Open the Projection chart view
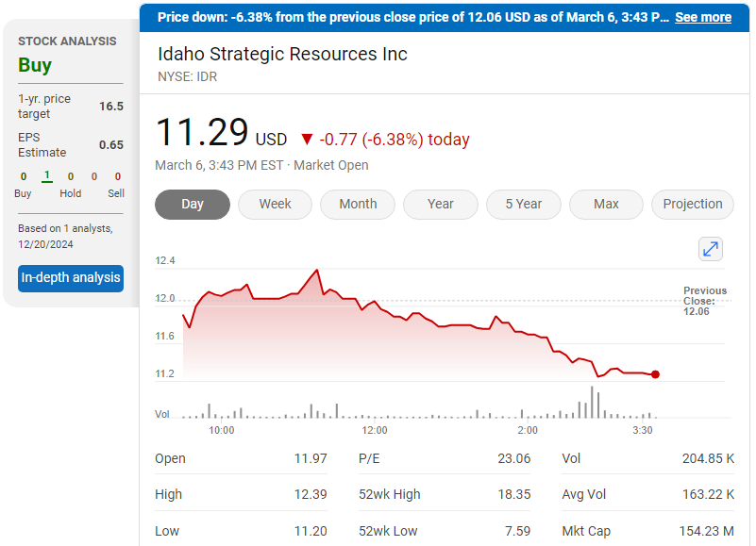 pos(692,205)
